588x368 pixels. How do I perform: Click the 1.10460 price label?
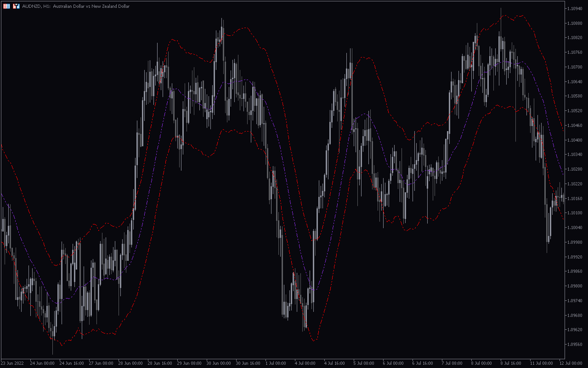575,126
